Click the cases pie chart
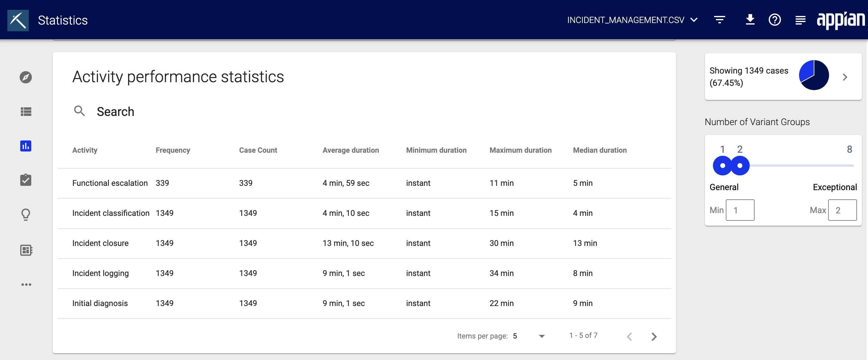Screen dimensions: 868x360 [813, 75]
